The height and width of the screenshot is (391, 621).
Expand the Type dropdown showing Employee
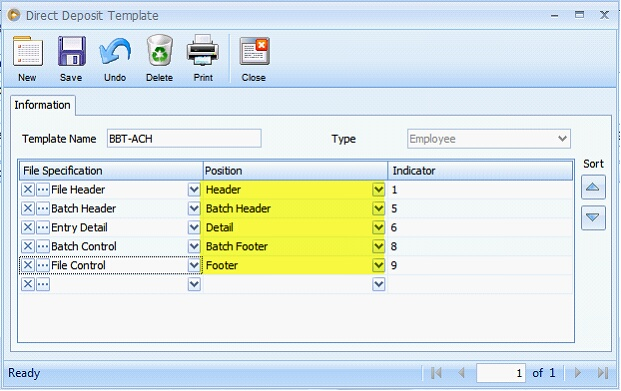click(562, 139)
